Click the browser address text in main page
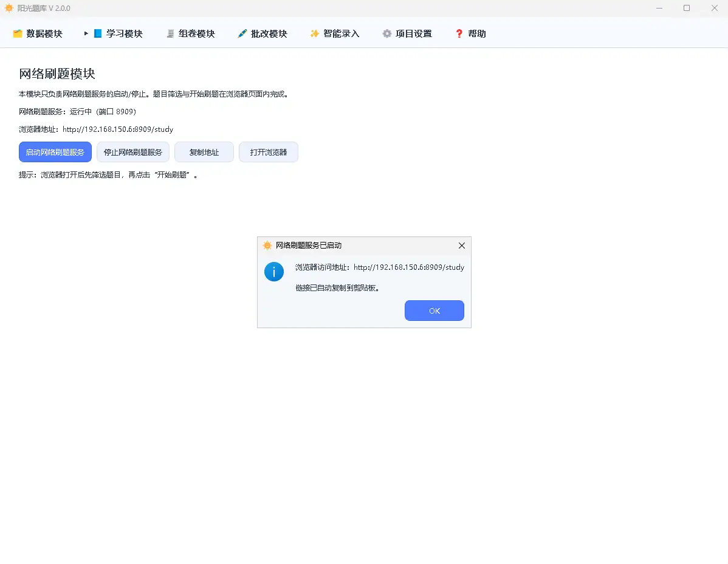 [x=96, y=129]
